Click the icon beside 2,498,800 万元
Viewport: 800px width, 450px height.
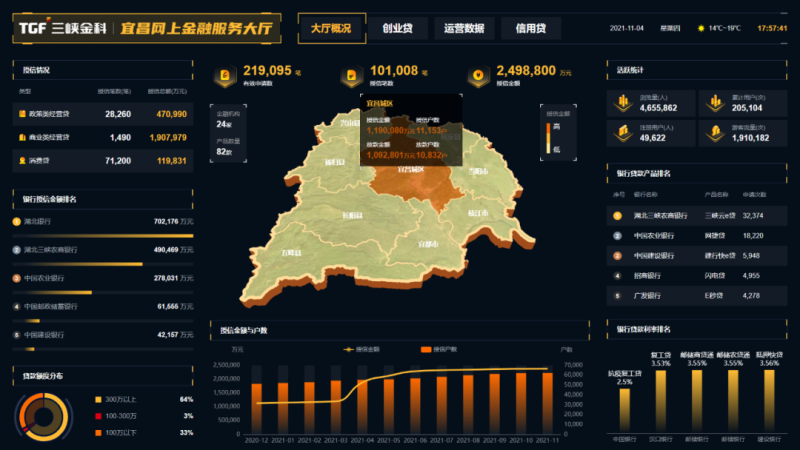(478, 76)
